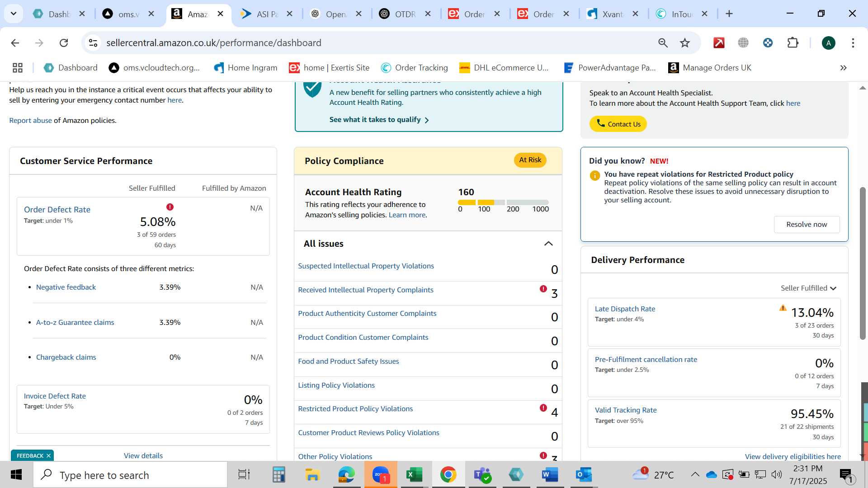The width and height of the screenshot is (868, 488).
Task: Expand See what it takes to qualify
Action: point(379,120)
